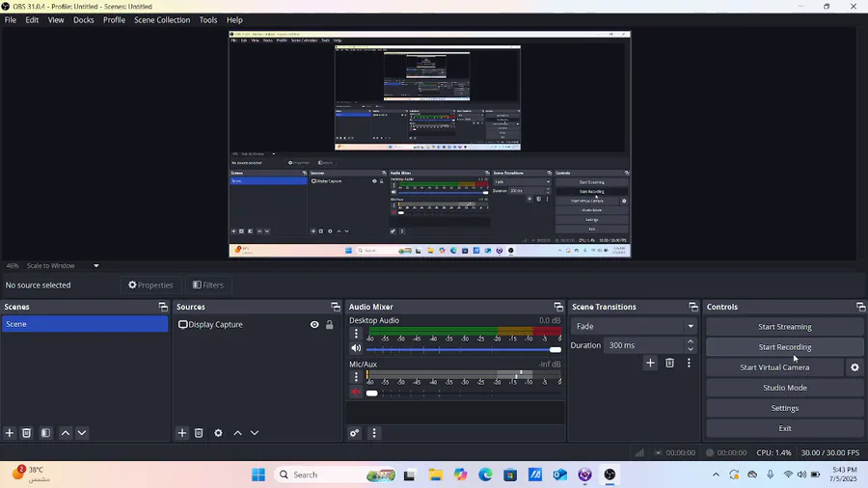Undock the Scenes panel
Screen dimensions: 868x488
coord(163,307)
